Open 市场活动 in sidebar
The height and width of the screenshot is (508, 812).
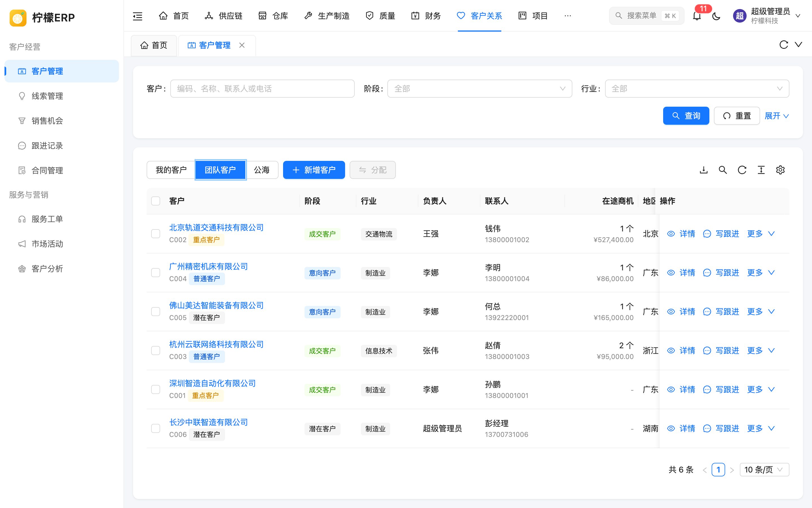(62, 244)
